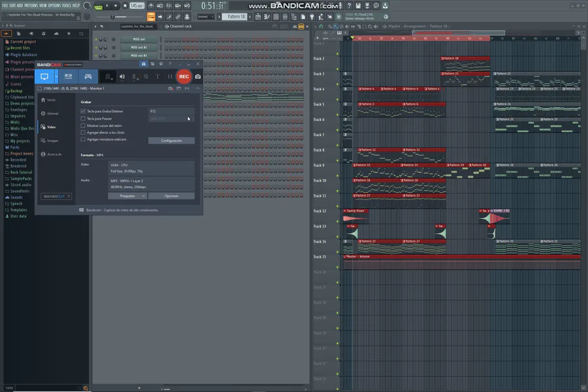Screen dimensions: 588x392
Task: Open screen mode dropdown arrow beside monitor icon
Action: [56, 76]
